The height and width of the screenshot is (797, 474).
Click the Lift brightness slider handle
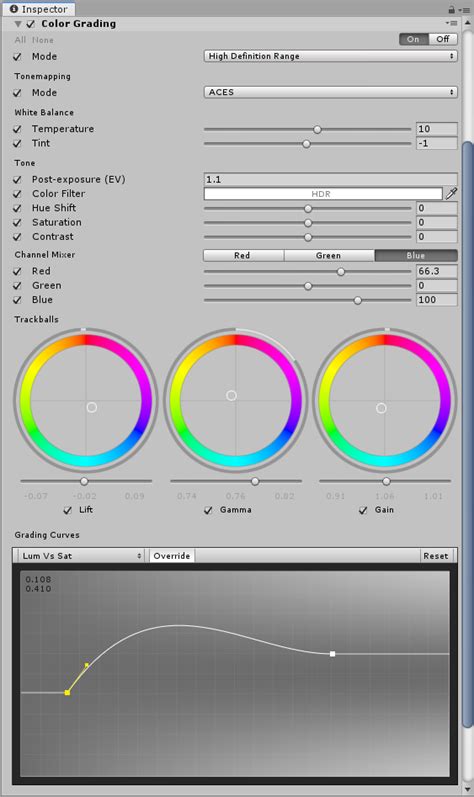84,481
